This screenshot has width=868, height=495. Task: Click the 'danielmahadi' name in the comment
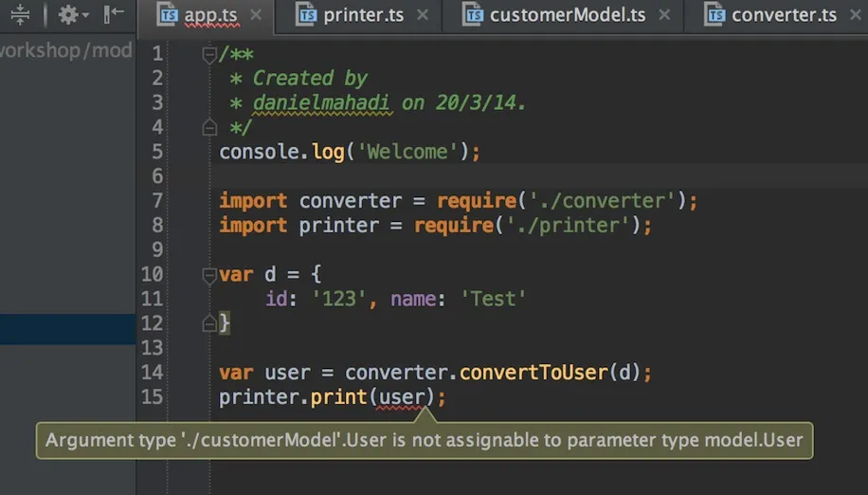[321, 103]
